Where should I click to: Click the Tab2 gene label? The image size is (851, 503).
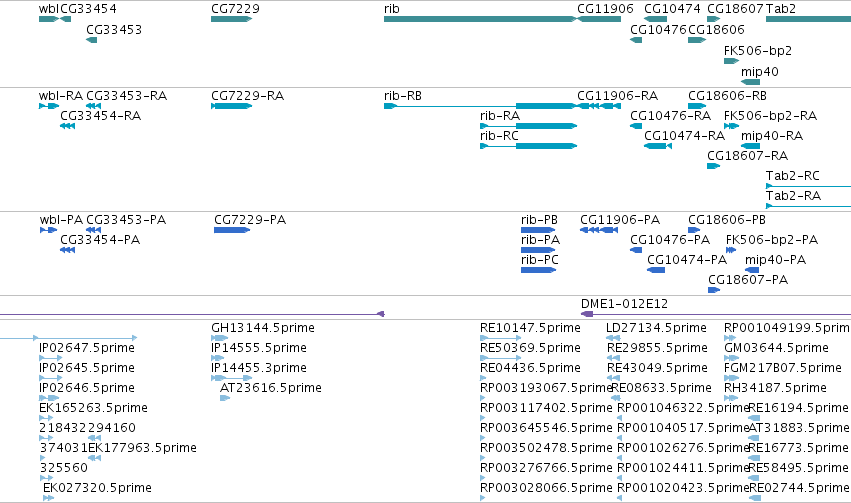pyautogui.click(x=781, y=9)
